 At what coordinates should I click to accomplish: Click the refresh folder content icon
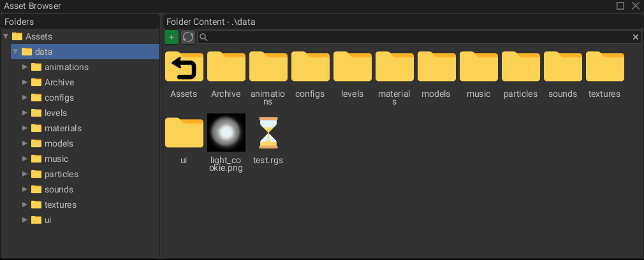coord(188,37)
